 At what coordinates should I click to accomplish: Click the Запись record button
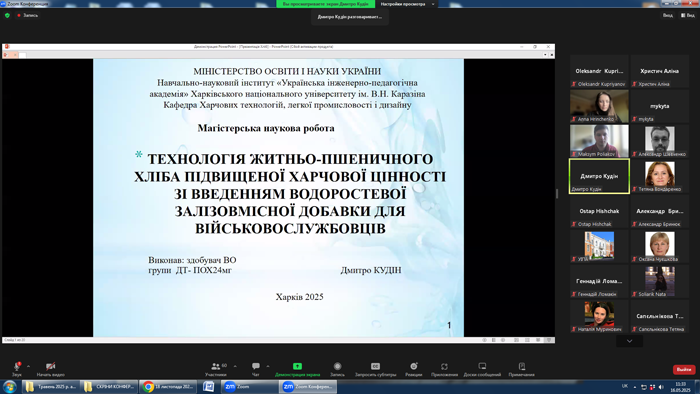pyautogui.click(x=337, y=369)
